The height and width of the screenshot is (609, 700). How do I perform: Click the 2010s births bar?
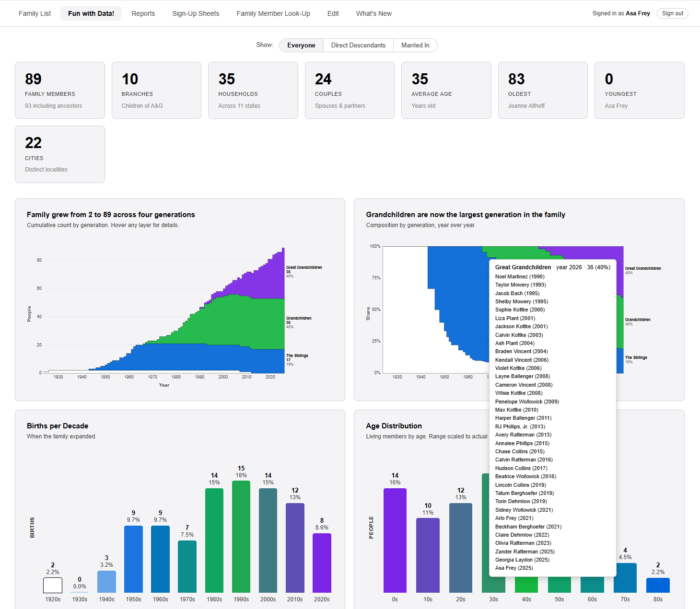click(295, 548)
